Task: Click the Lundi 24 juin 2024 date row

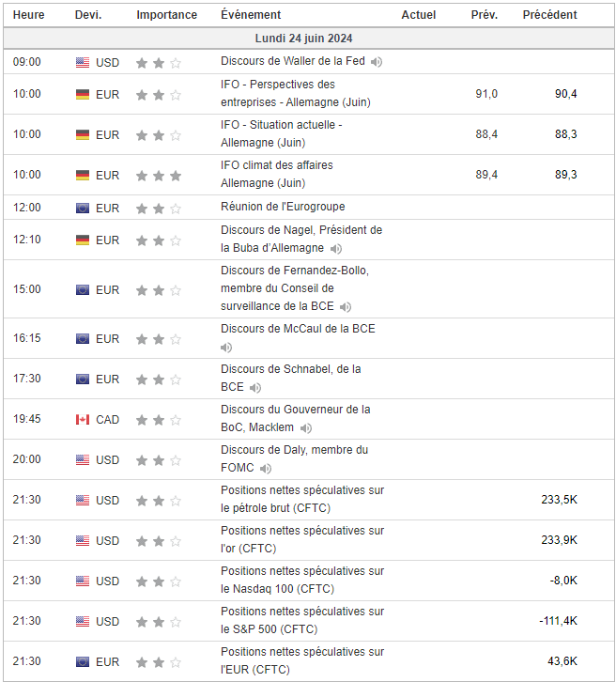Action: click(304, 39)
